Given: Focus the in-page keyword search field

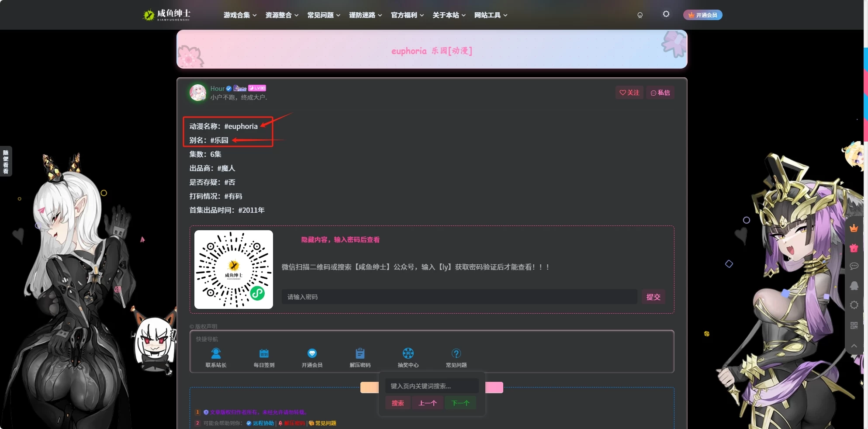Looking at the screenshot, I should [x=432, y=386].
